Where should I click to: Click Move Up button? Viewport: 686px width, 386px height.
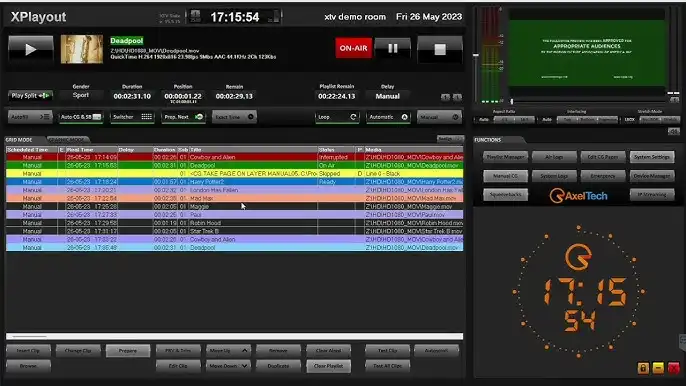pos(228,351)
